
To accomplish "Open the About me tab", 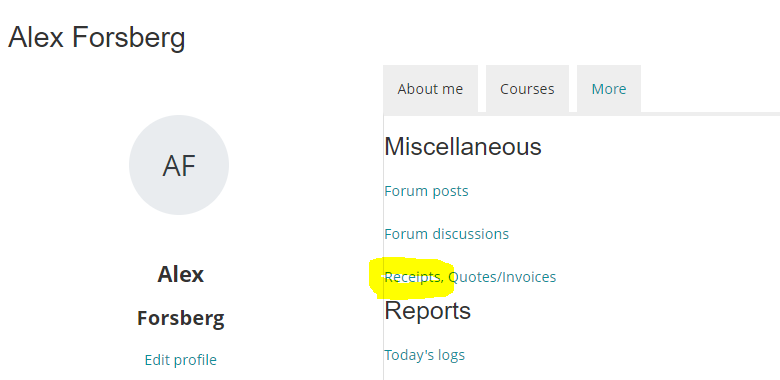I will [x=430, y=89].
